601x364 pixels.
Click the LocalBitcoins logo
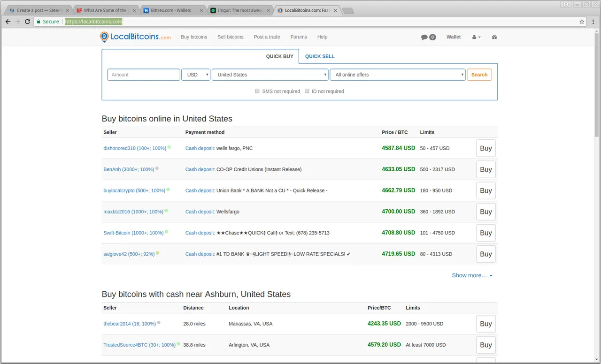click(135, 37)
